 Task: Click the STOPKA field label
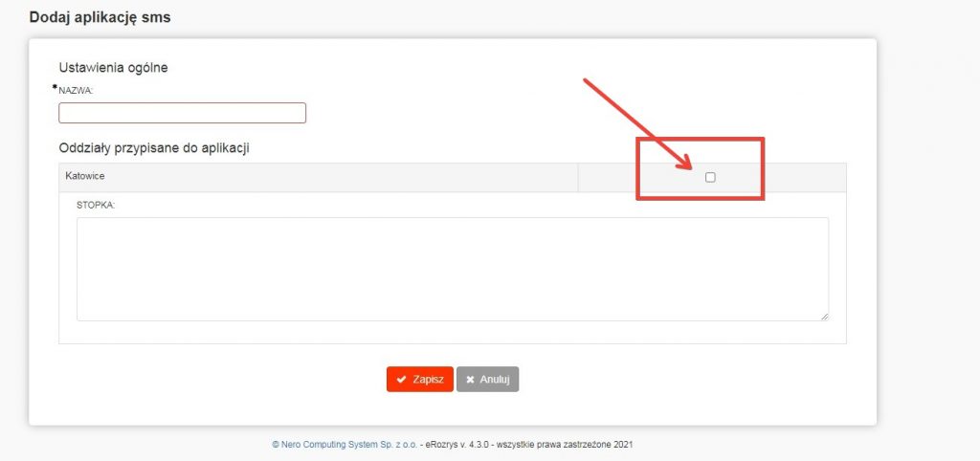(x=95, y=204)
